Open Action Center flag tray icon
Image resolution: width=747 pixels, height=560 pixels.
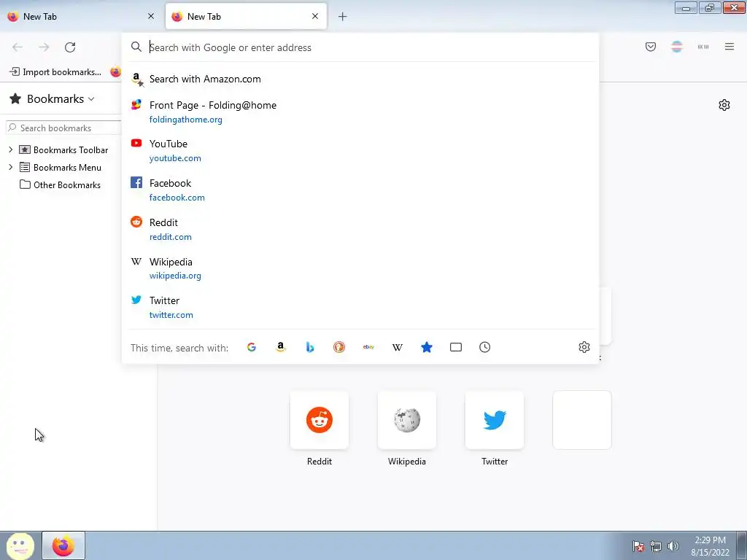click(638, 546)
